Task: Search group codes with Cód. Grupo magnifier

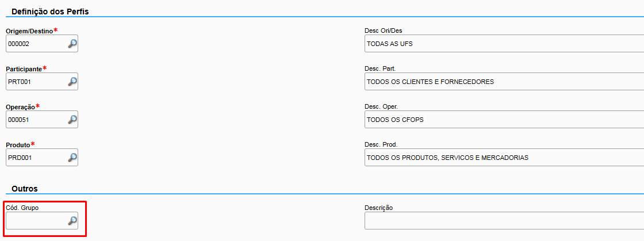Action: (x=72, y=220)
